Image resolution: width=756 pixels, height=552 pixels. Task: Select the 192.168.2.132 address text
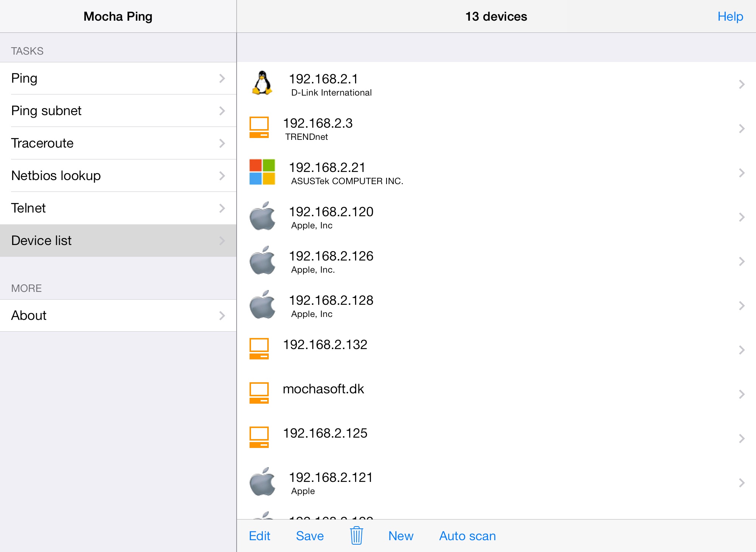tap(325, 345)
